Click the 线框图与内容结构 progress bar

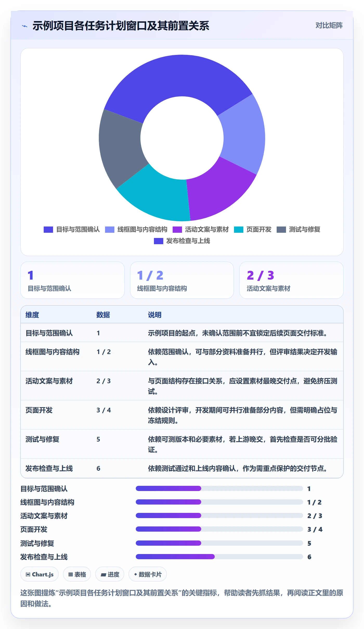tap(219, 502)
